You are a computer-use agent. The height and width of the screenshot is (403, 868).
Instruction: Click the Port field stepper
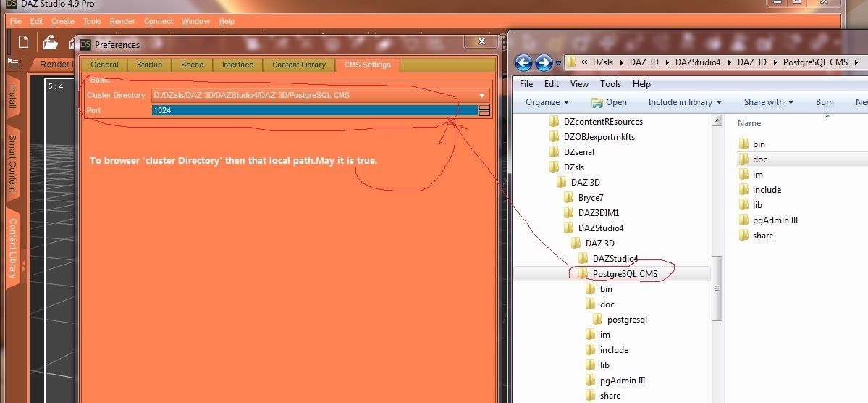(484, 110)
